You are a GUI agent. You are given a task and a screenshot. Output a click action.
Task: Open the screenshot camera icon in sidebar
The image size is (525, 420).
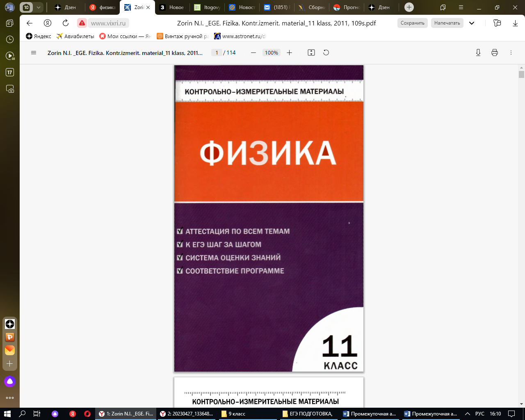click(10, 89)
